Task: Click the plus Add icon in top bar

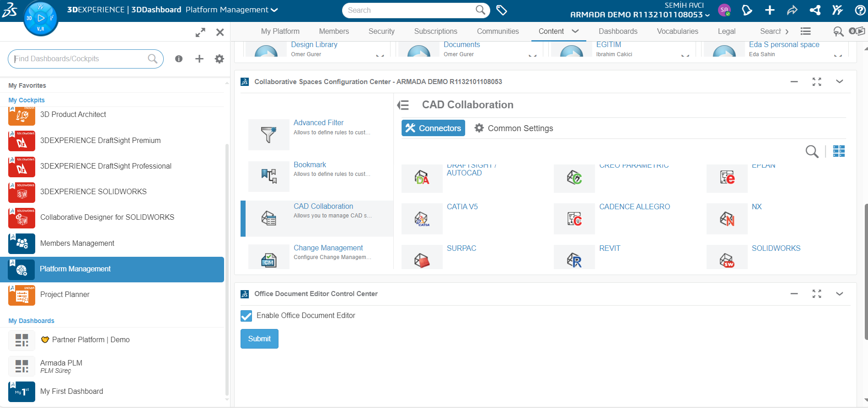Action: pos(770,10)
